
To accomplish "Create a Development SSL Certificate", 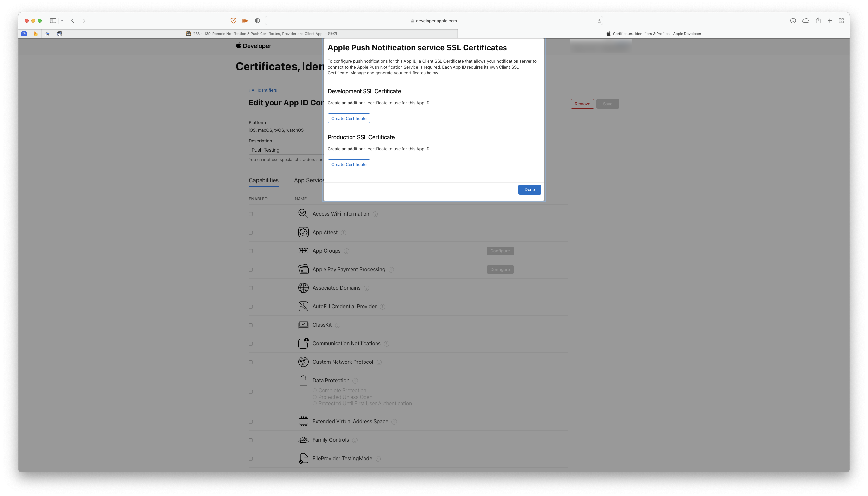I will click(x=349, y=118).
